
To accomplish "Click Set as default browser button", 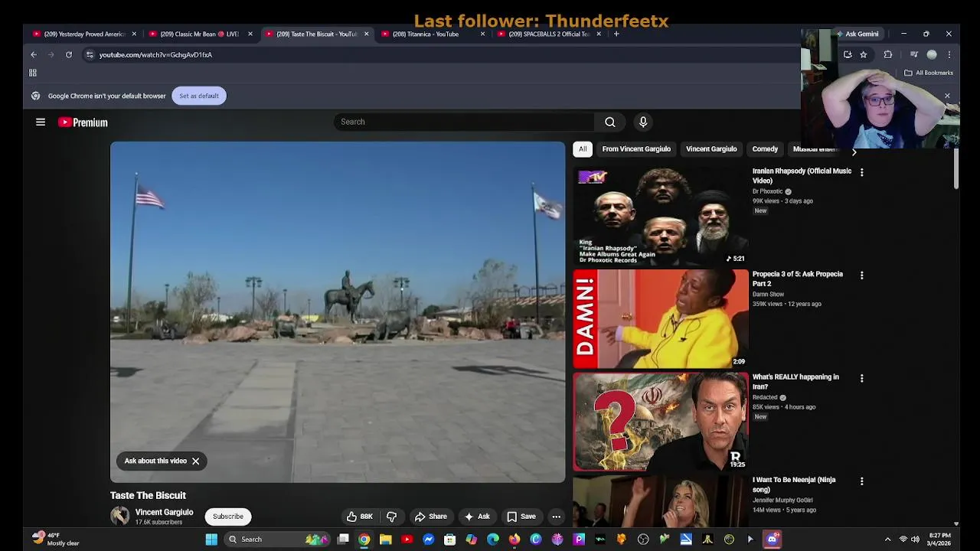I will (199, 96).
